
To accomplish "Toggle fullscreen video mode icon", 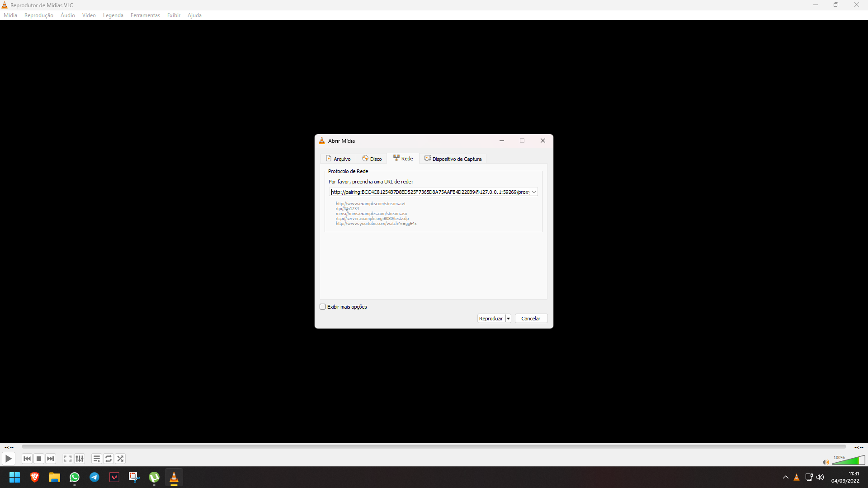I will tap(68, 459).
